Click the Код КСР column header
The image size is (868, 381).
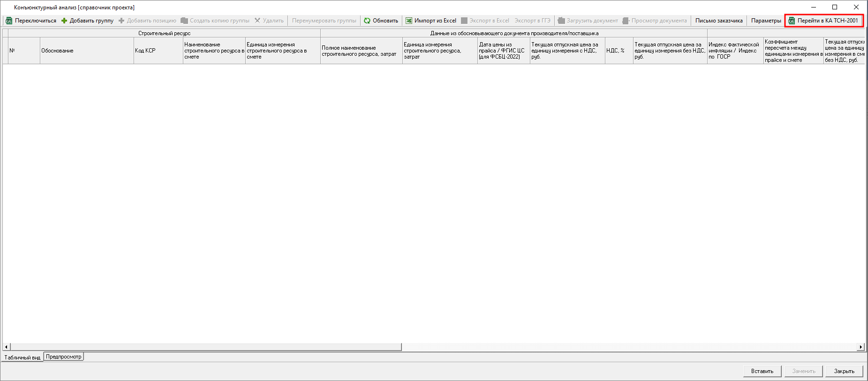tap(158, 51)
